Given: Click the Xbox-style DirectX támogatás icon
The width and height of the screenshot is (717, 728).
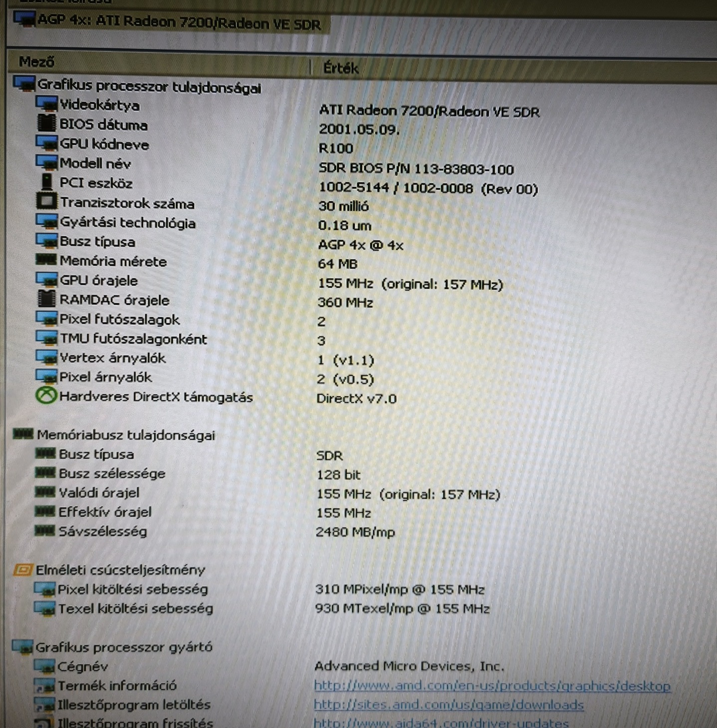Looking at the screenshot, I should (46, 396).
